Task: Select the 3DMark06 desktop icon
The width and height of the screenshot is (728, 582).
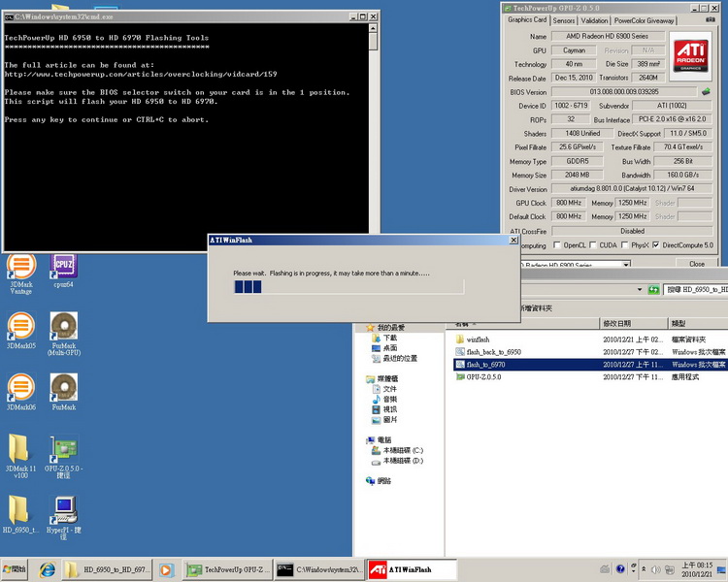Action: click(21, 392)
